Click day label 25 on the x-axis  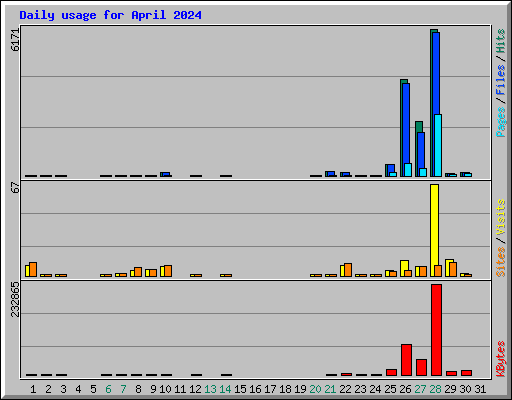390,389
